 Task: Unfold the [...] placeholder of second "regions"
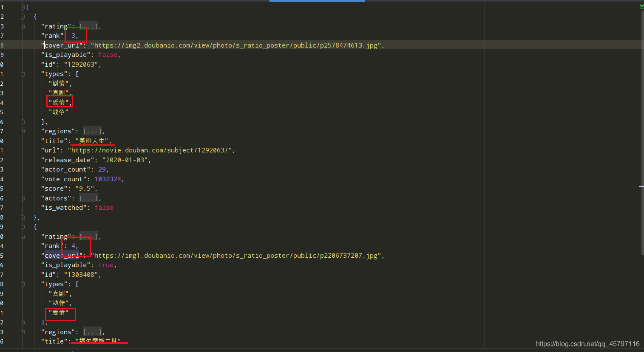coord(92,332)
